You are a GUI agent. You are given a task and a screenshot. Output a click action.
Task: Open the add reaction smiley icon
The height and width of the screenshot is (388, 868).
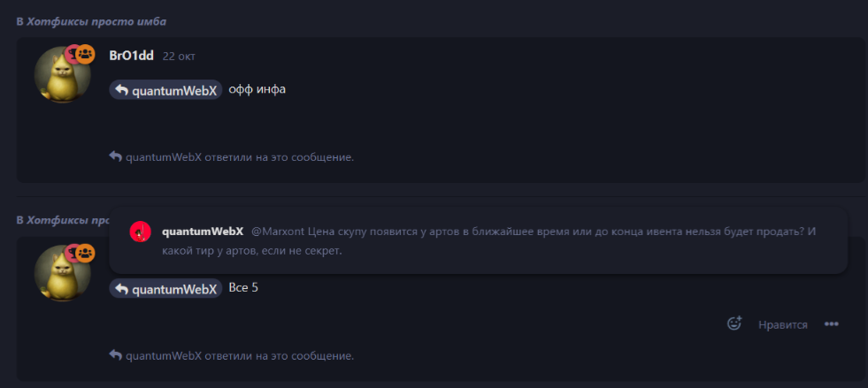point(734,323)
